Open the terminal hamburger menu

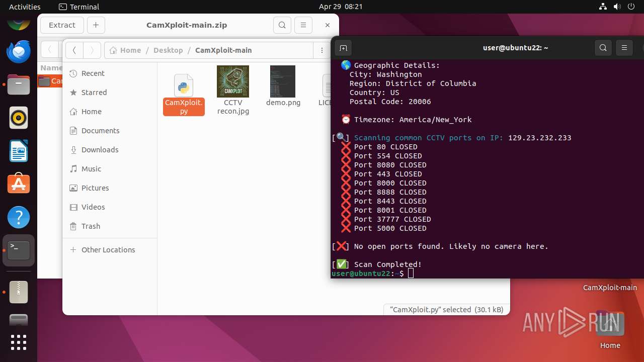624,48
